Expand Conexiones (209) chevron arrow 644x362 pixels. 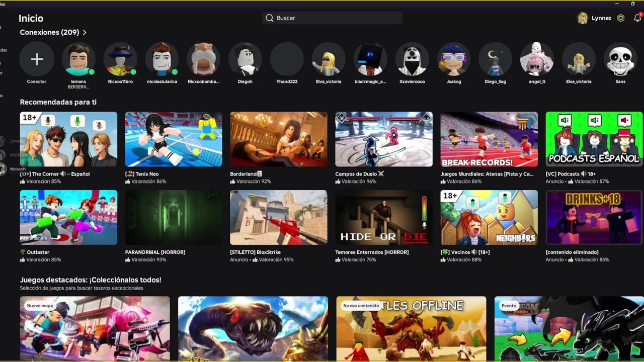pos(85,32)
